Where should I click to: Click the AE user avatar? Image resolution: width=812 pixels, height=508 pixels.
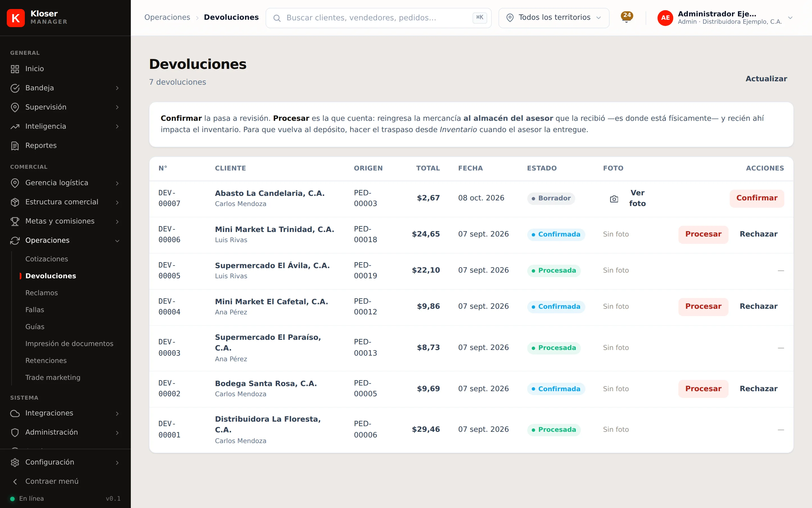(665, 18)
